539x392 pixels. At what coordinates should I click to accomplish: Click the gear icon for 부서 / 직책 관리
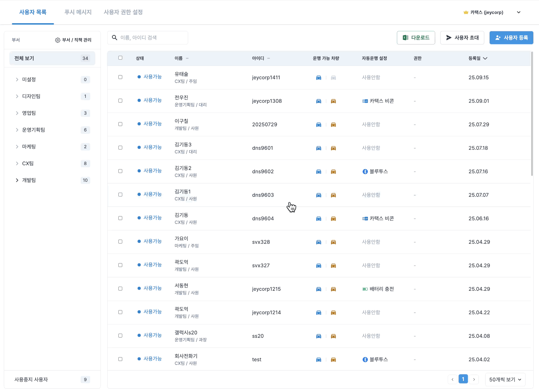click(57, 40)
